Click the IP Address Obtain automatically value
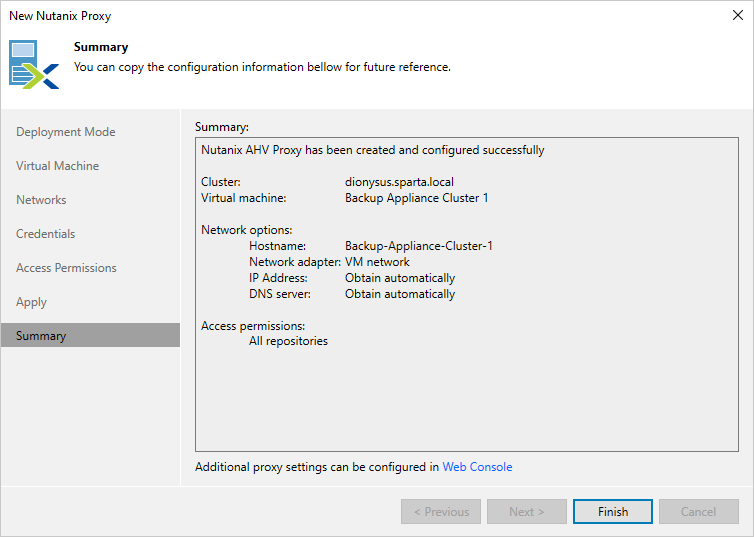 click(x=400, y=278)
